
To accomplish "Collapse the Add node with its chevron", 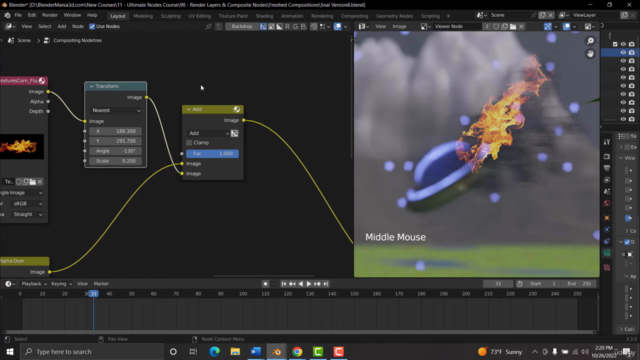I will click(189, 109).
